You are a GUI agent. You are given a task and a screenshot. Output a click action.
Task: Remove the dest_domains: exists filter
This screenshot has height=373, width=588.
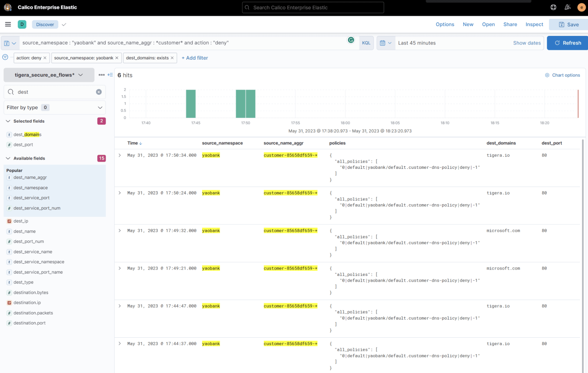pos(172,58)
